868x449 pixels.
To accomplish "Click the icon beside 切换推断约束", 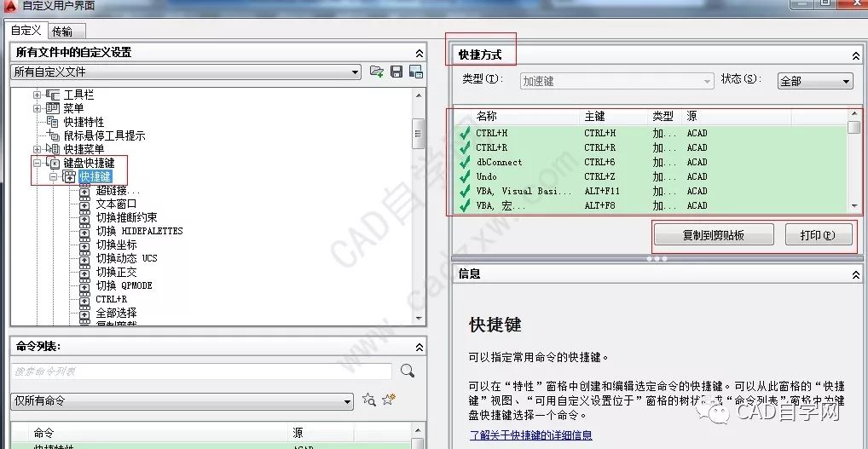I will [x=84, y=218].
